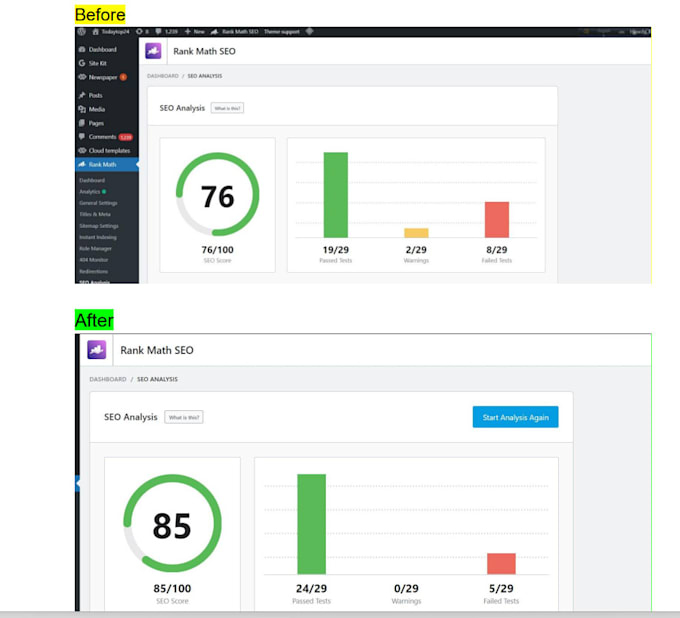
Task: Click the 76 score circle gauge
Action: coord(217,194)
